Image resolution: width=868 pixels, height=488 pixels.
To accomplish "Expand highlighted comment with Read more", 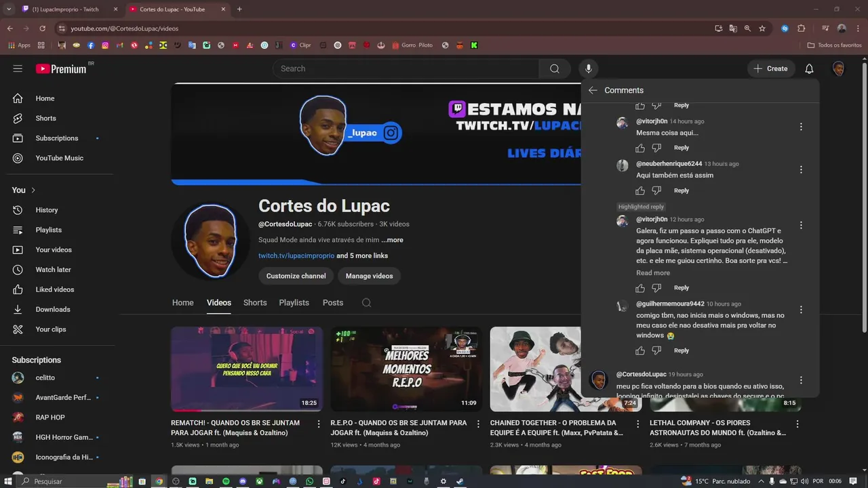I will (x=653, y=273).
